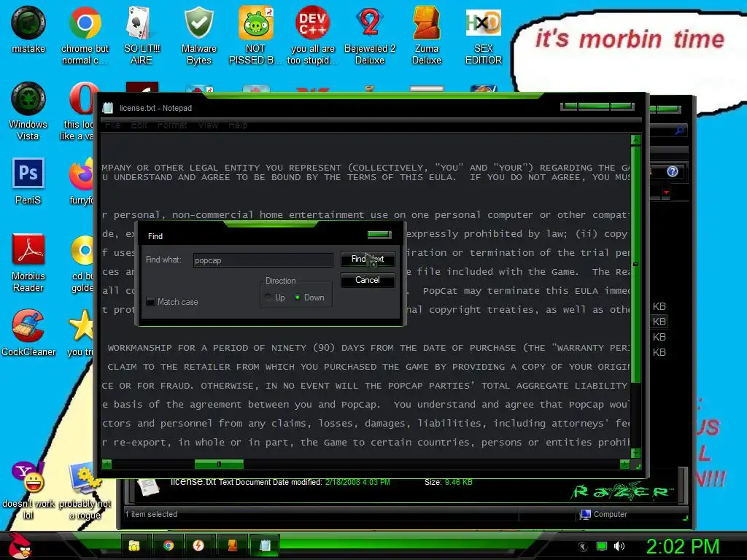This screenshot has width=747, height=560.
Task: Open the 'probably not a rogue' icon
Action: pyautogui.click(x=85, y=490)
